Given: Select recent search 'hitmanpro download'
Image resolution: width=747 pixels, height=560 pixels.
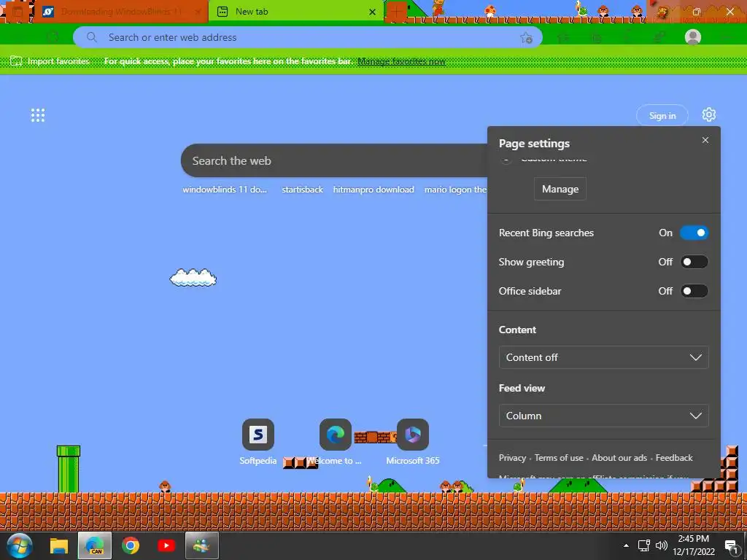Looking at the screenshot, I should pos(373,190).
